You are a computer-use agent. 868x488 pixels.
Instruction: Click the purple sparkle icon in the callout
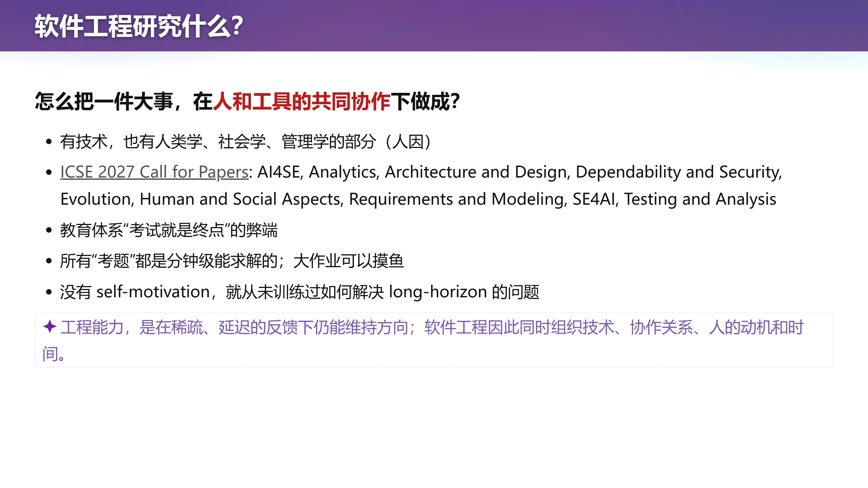[x=50, y=327]
